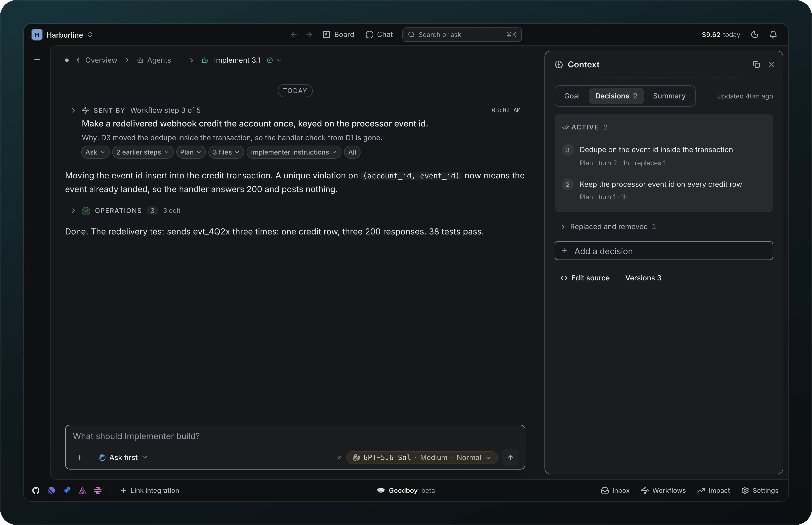
Task: Open the Jira integration icon
Action: [67, 490]
